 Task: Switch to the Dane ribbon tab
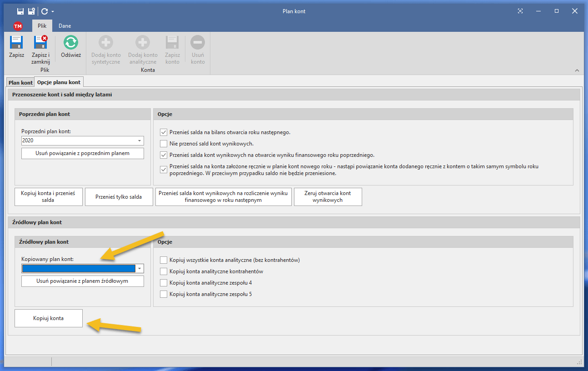(65, 26)
